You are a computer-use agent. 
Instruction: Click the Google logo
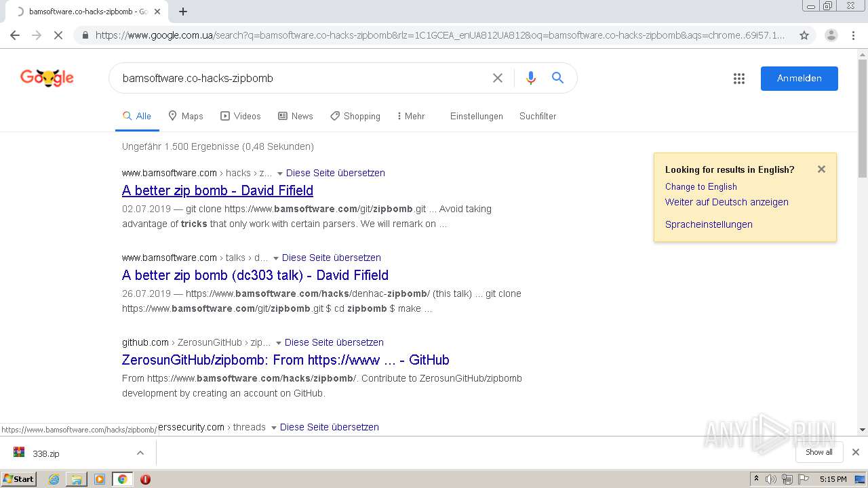[47, 78]
